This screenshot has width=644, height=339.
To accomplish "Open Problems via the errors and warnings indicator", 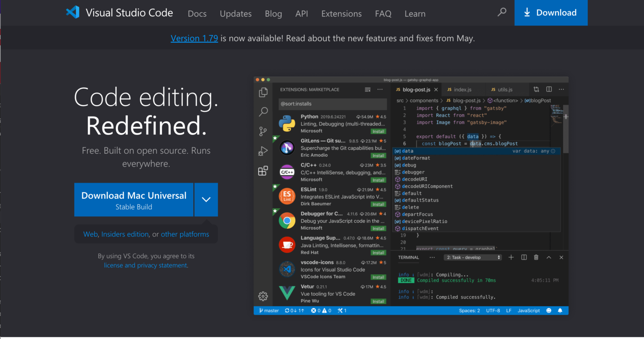I will (x=321, y=311).
